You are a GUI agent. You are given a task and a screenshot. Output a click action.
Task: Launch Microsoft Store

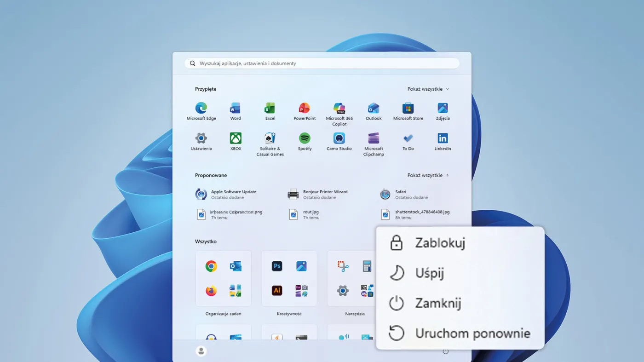pyautogui.click(x=408, y=112)
